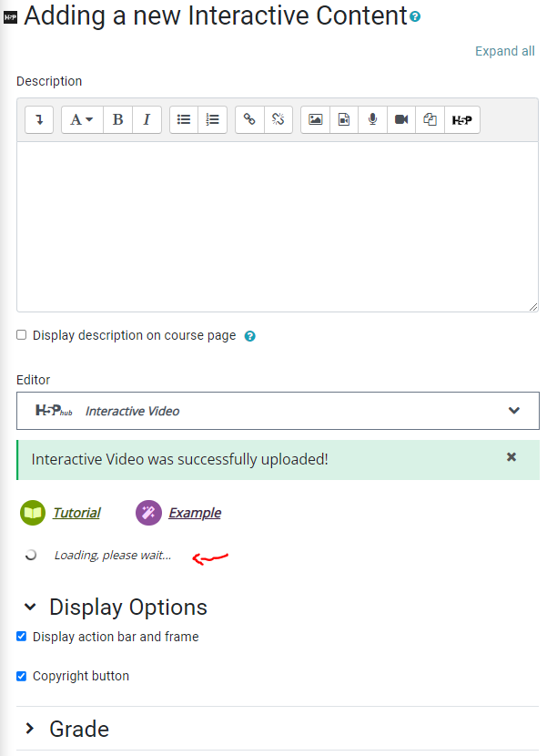Open the paragraph styles dropdown
The width and height of the screenshot is (557, 756).
pos(82,119)
